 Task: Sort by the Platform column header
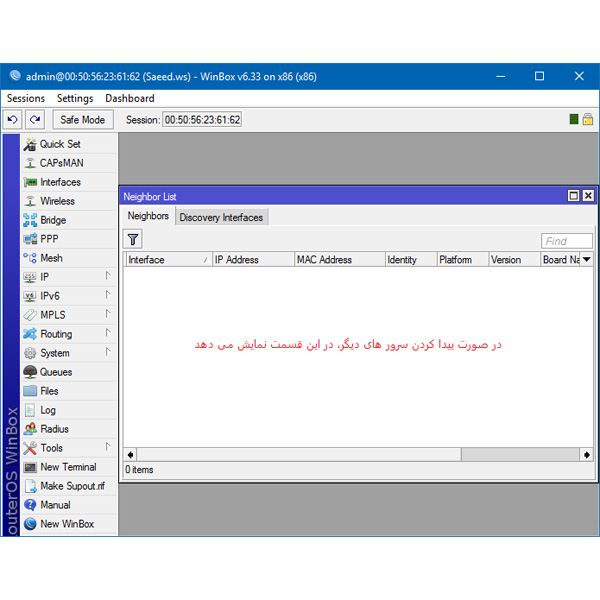463,259
